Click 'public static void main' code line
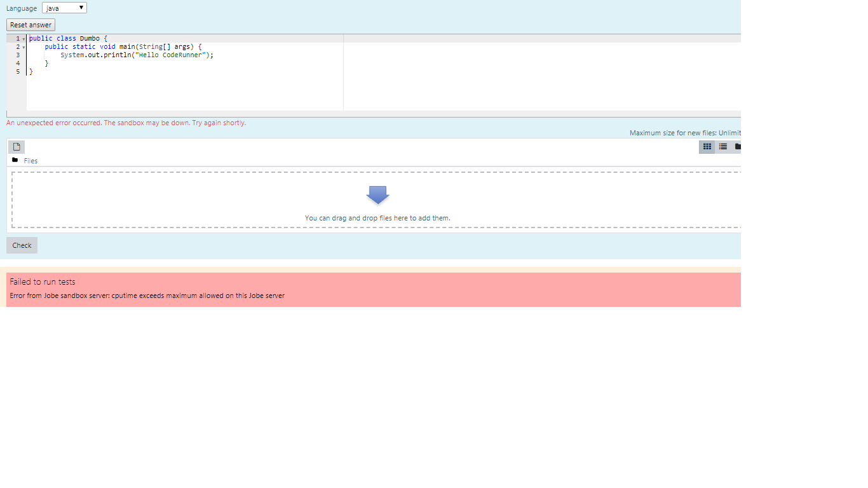Viewport: 868px width, 488px height. pos(123,47)
